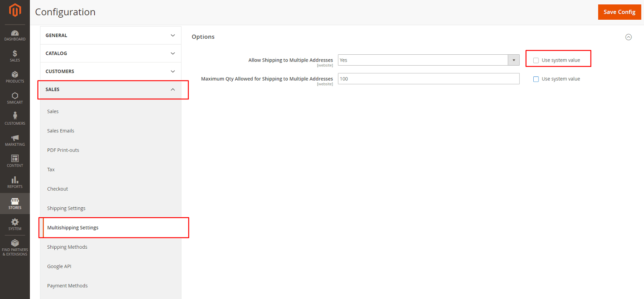This screenshot has width=644, height=299.
Task: Expand the General configuration section
Action: (110, 35)
